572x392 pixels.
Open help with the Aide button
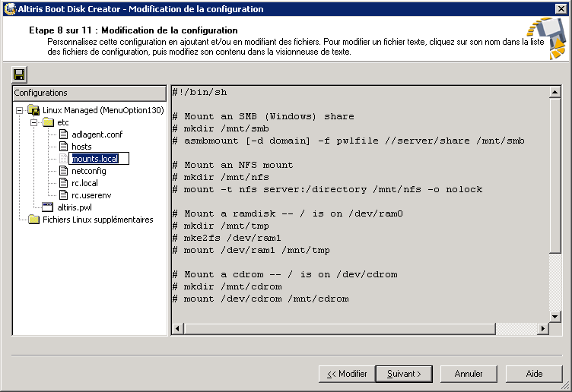[x=534, y=374]
